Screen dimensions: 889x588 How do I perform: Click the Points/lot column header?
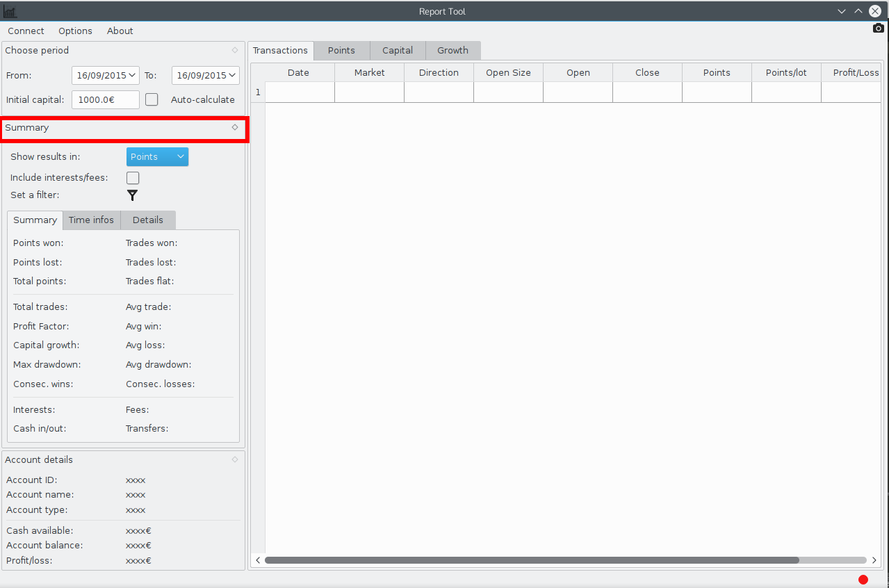coord(786,72)
